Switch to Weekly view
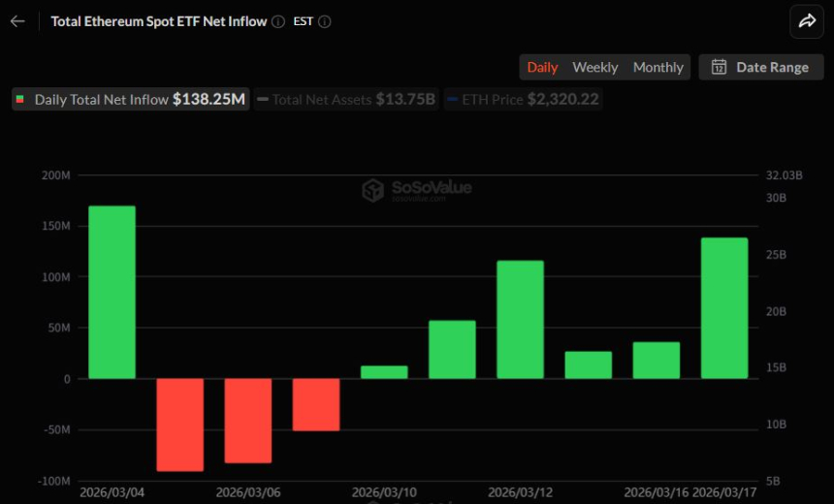 point(594,67)
